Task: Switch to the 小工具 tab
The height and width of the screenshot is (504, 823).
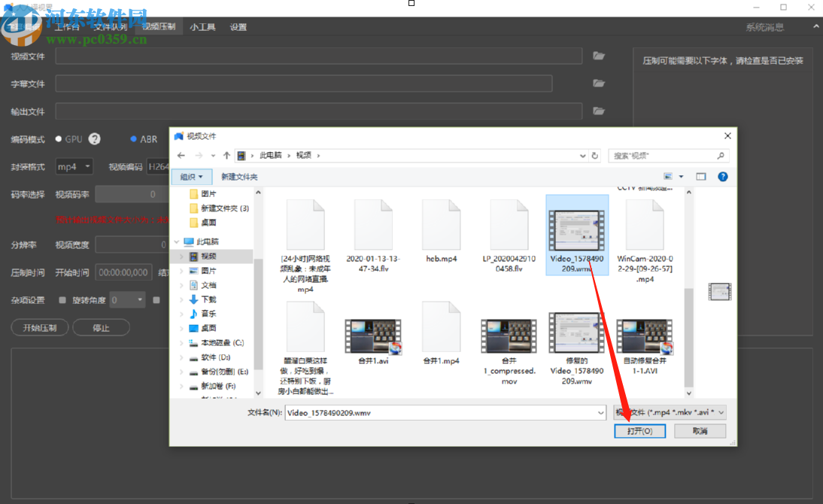Action: (202, 27)
